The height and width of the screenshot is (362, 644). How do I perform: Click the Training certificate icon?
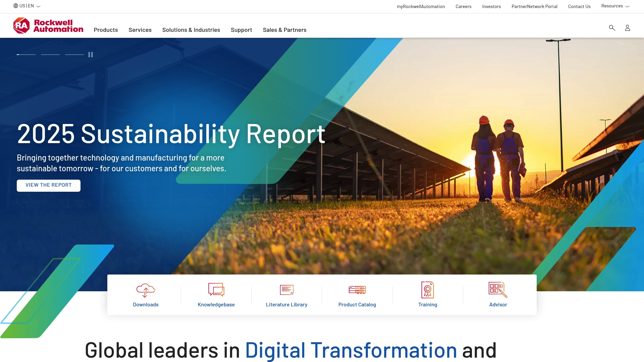coord(427,290)
